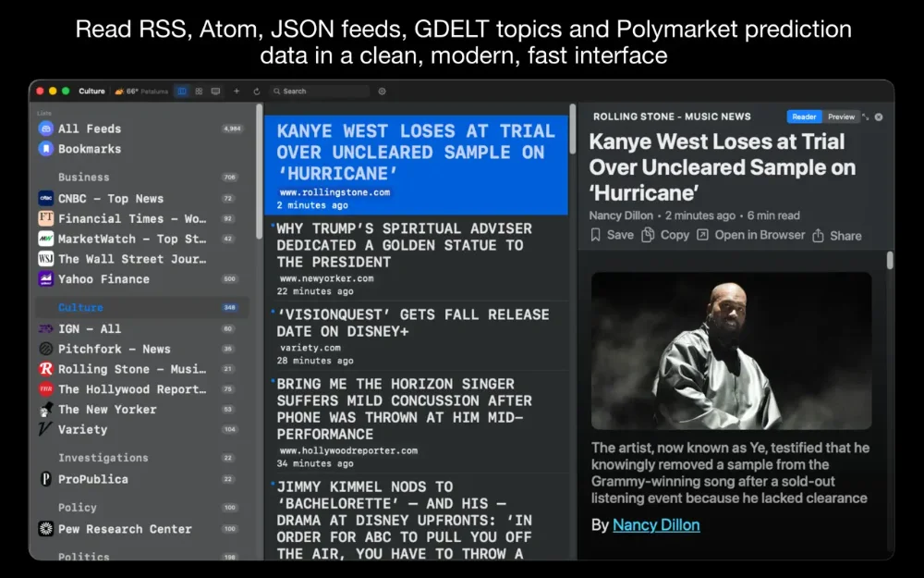The width and height of the screenshot is (924, 578).
Task: Click the Culture title in the toolbar
Action: [x=91, y=92]
